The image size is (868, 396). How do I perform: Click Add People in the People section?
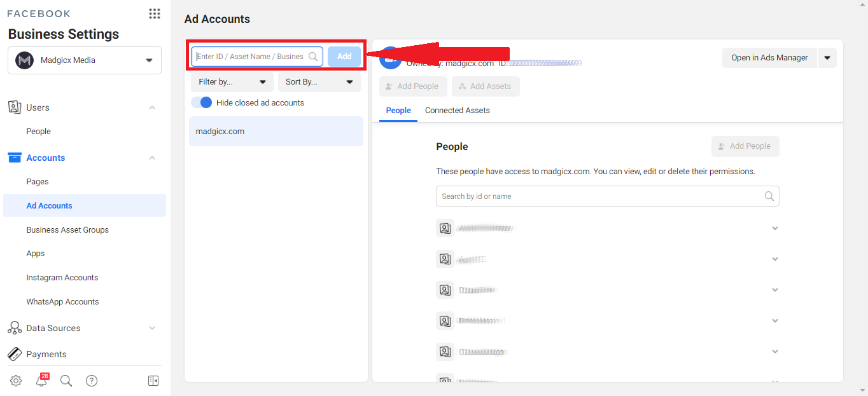click(745, 146)
